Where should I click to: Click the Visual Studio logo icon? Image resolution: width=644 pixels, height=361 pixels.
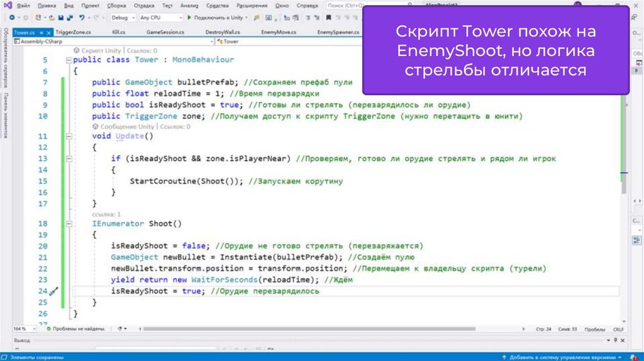8,5
